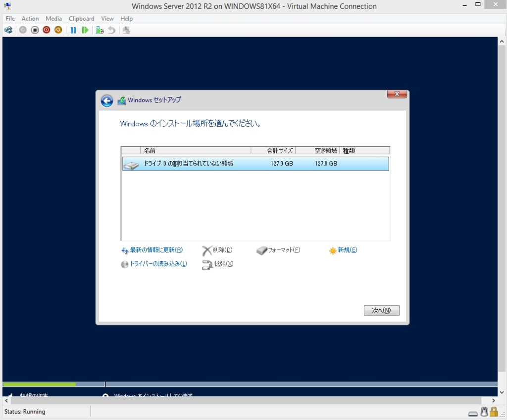The width and height of the screenshot is (507, 420).
Task: Click the green Reset toolbar icon
Action: tap(85, 30)
